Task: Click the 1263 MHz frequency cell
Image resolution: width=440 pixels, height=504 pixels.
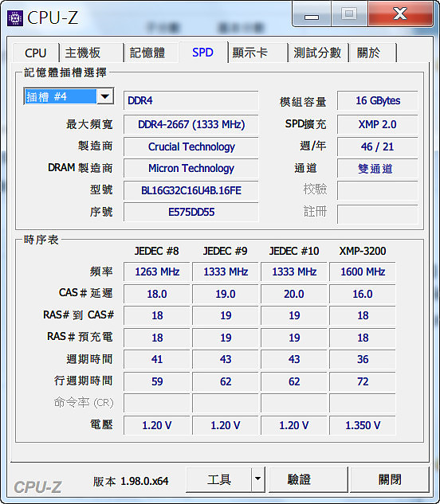Action: [157, 272]
